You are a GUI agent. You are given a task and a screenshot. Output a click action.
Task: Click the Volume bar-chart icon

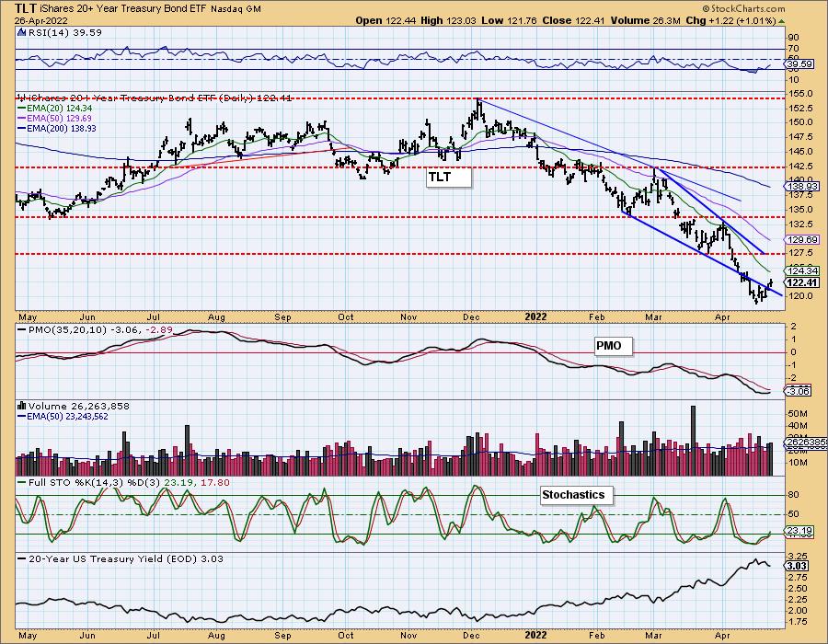22,406
